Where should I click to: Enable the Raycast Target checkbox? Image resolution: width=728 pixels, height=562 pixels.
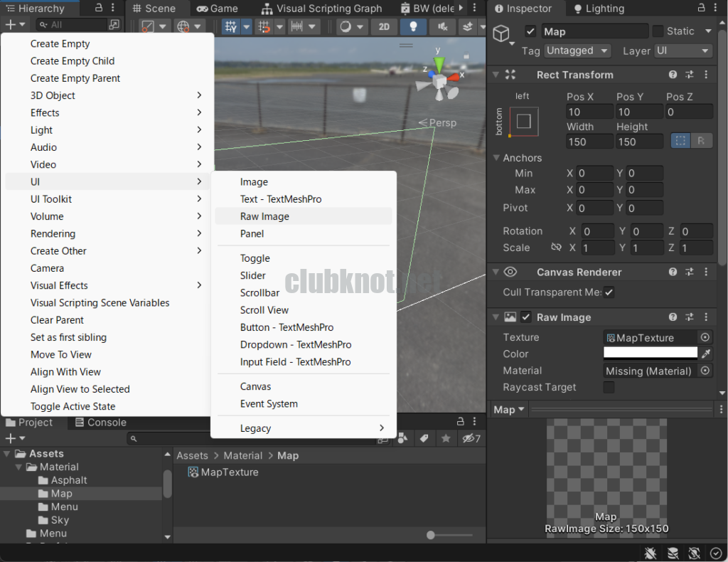609,387
